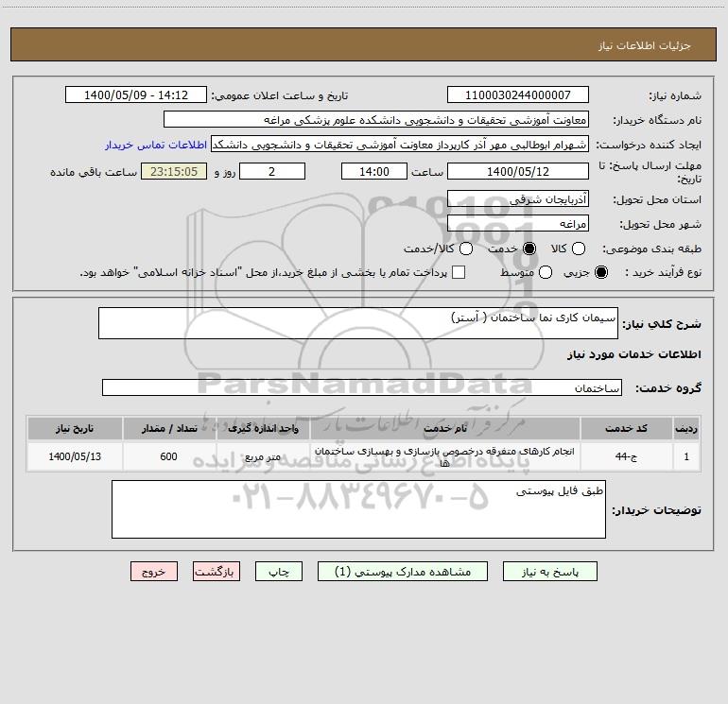Choose the جزیی purchase type radio

click(x=601, y=272)
